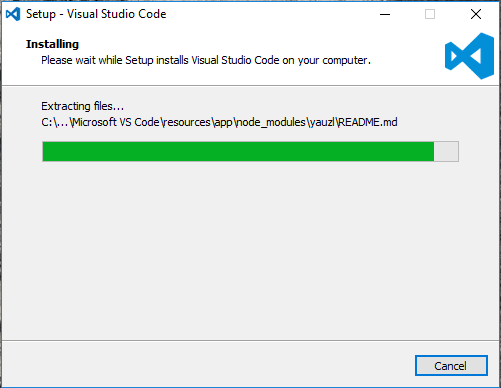The image size is (501, 388).
Task: Click the empty footer area left of Cancel
Action: [207, 365]
